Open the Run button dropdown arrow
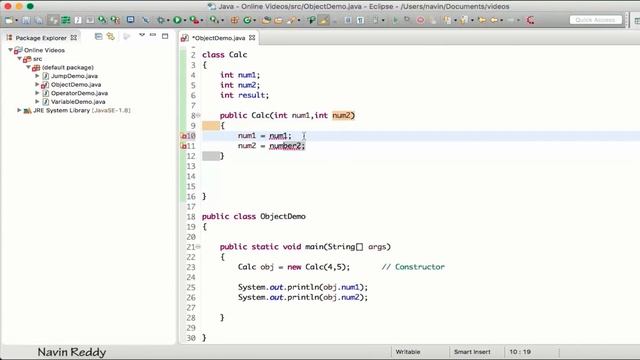Viewport: 640px width, 360px height. click(x=185, y=20)
